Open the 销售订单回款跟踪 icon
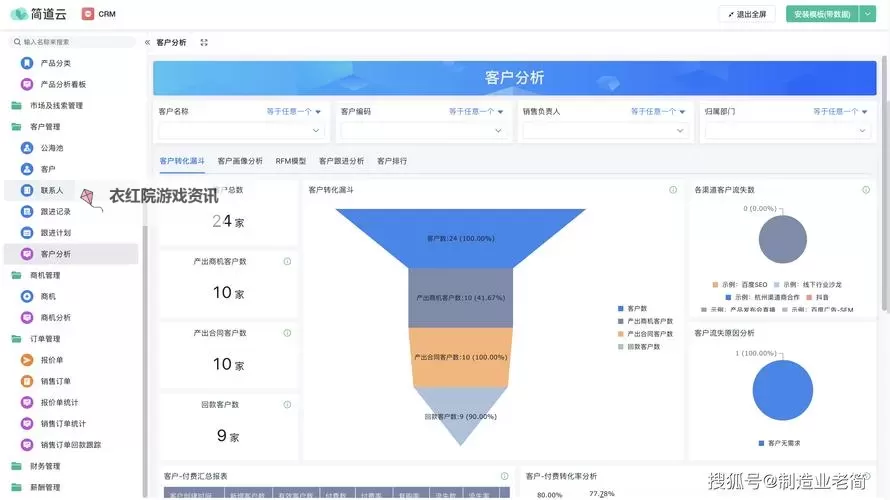890x500 pixels. point(27,444)
